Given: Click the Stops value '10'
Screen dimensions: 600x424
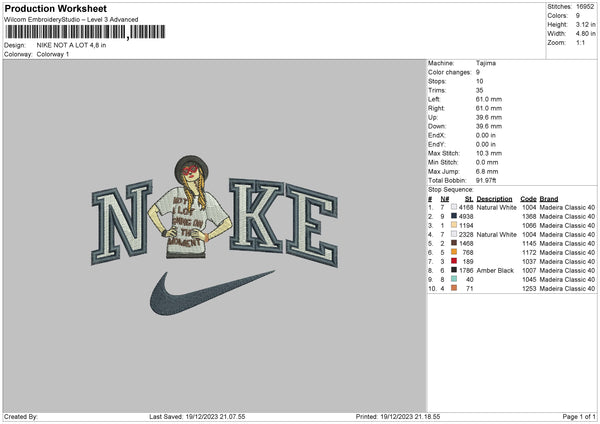Looking at the screenshot, I should point(479,81).
